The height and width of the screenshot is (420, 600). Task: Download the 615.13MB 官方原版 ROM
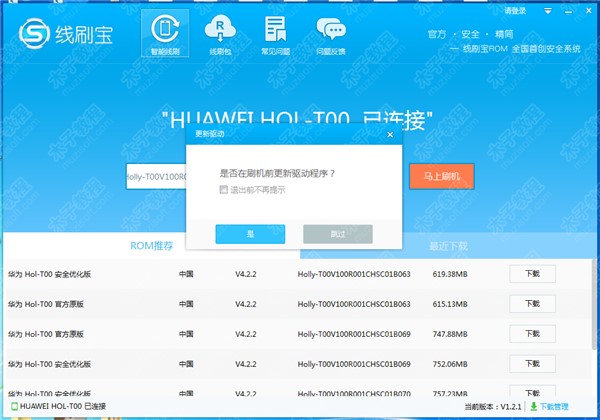tap(532, 304)
